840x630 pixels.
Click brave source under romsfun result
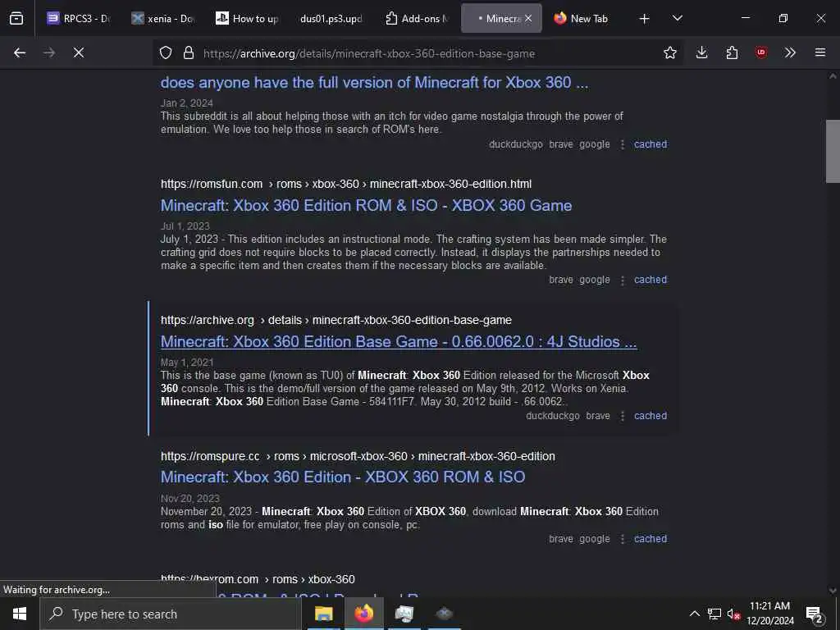pyautogui.click(x=561, y=280)
